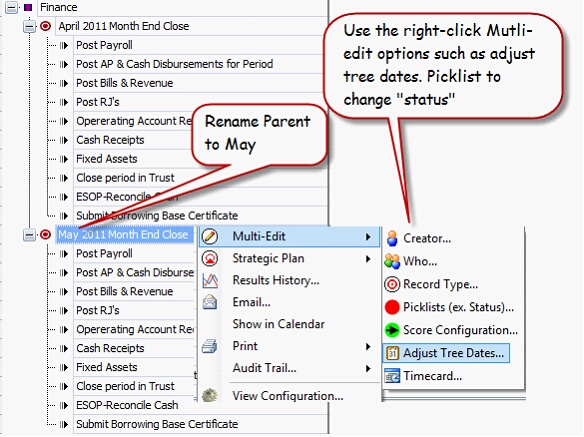Click the Results History chart icon
This screenshot has width=584, height=437.
click(210, 280)
